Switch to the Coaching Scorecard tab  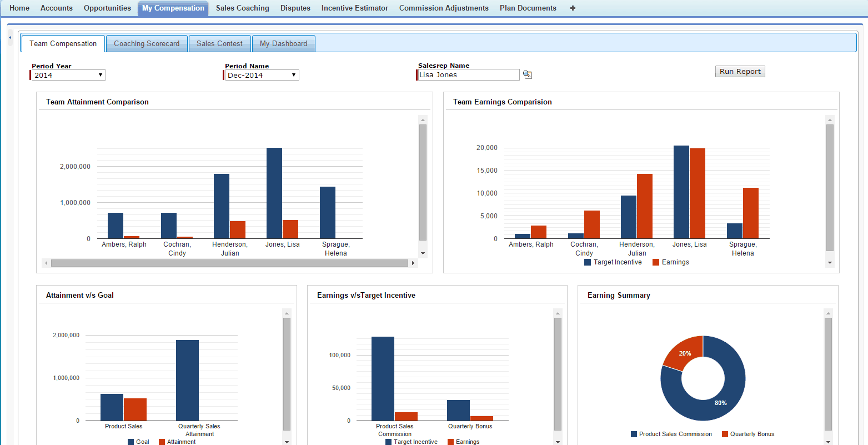(x=147, y=43)
